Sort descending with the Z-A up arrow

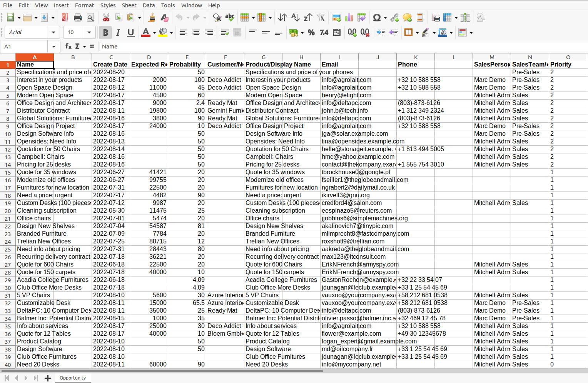(x=308, y=17)
